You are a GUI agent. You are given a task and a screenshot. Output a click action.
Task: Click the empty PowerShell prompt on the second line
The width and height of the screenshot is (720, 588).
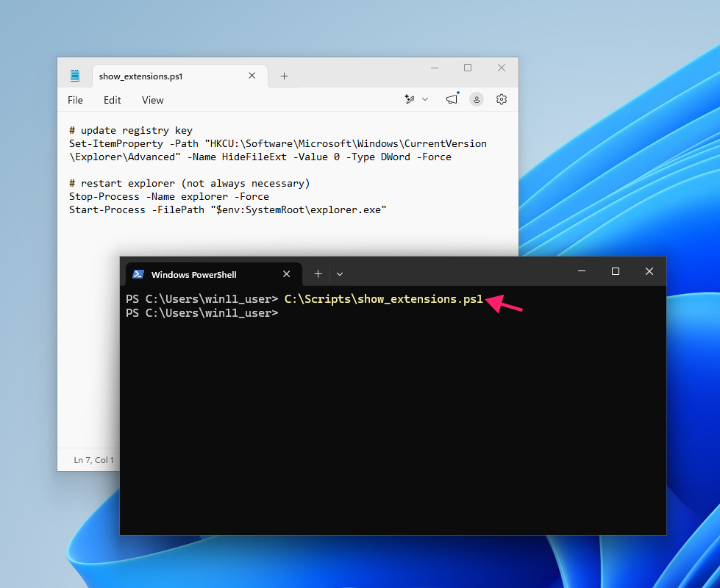(x=202, y=313)
